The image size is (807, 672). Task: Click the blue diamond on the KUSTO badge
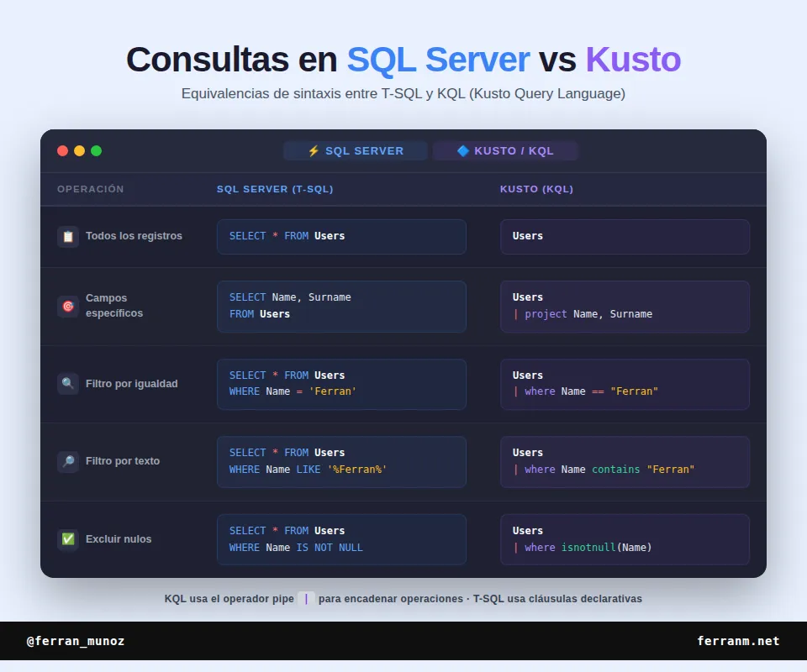coord(463,150)
